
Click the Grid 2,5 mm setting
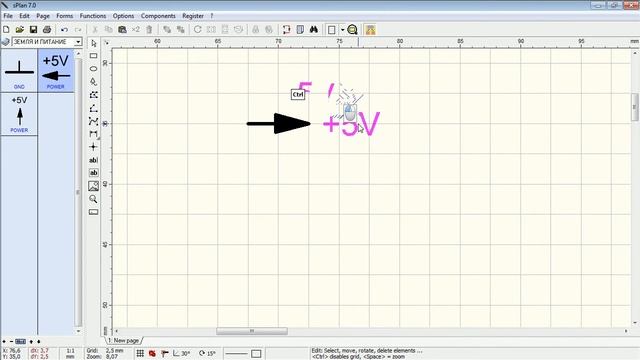pos(104,351)
